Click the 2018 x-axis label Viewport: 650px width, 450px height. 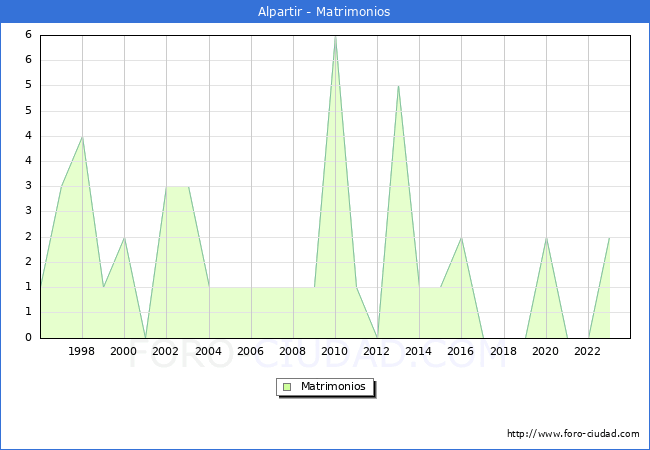click(x=504, y=351)
